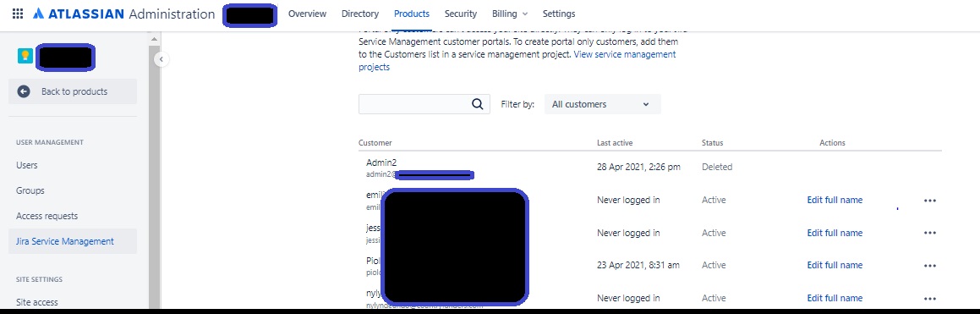Click Edit full name for emil row
Viewport: 980px width, 314px height.
835,200
